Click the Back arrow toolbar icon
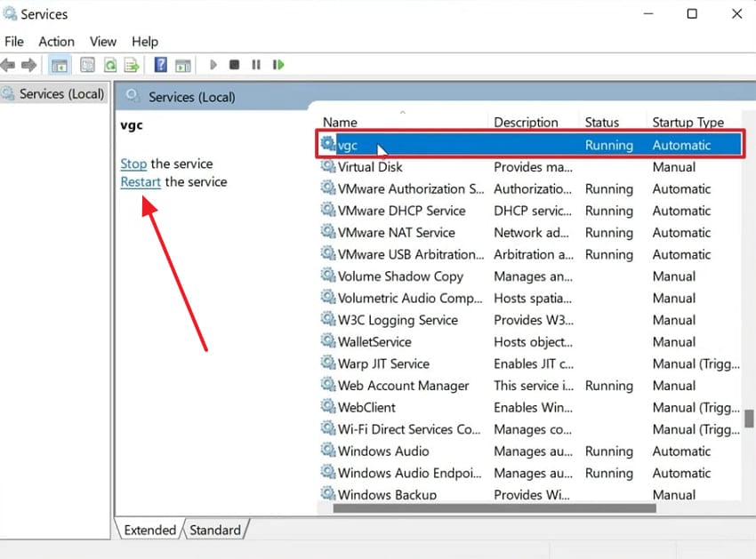 tap(8, 65)
